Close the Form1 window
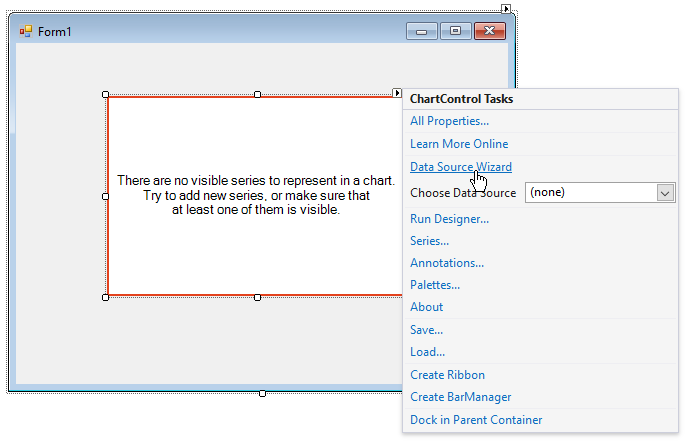685x444 pixels. (490, 31)
